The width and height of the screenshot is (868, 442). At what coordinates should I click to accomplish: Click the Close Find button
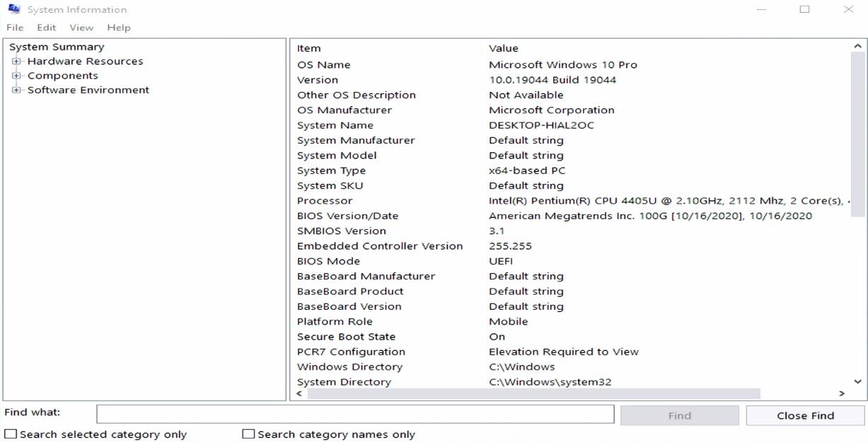pyautogui.click(x=805, y=415)
